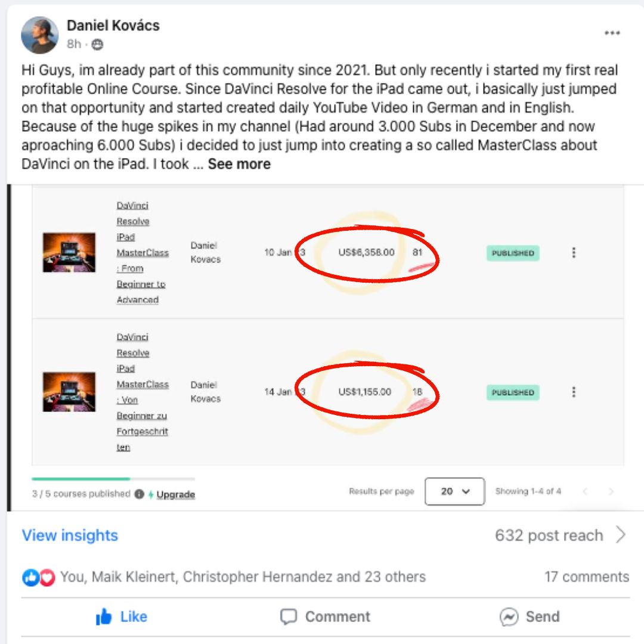The height and width of the screenshot is (644, 644).
Task: Open the 17 comments link
Action: click(x=587, y=577)
